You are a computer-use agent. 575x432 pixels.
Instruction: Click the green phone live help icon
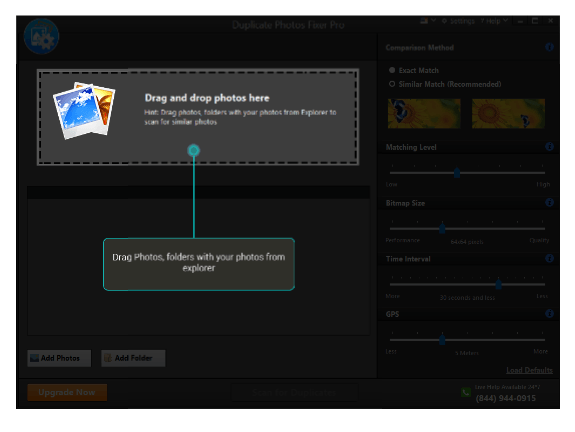tap(465, 392)
